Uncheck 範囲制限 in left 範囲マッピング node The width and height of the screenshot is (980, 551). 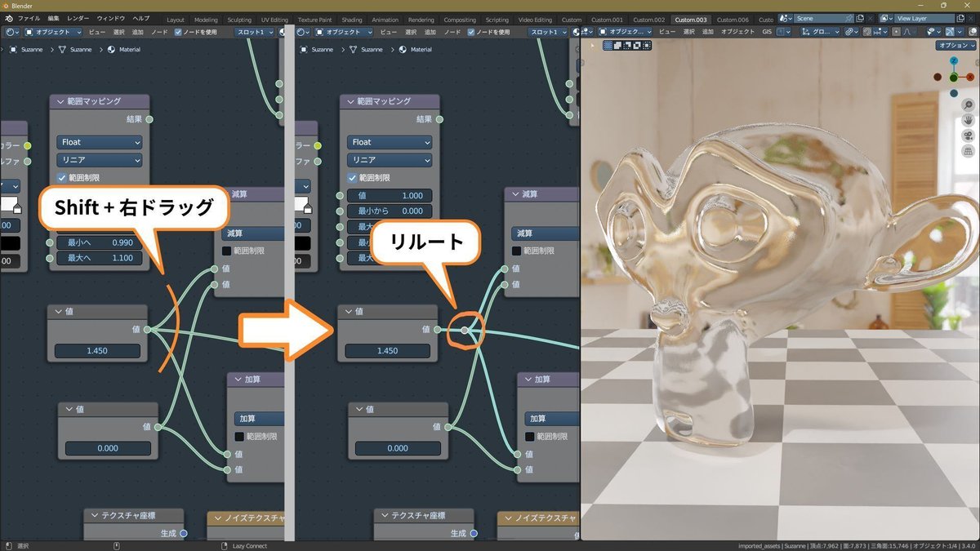[62, 178]
